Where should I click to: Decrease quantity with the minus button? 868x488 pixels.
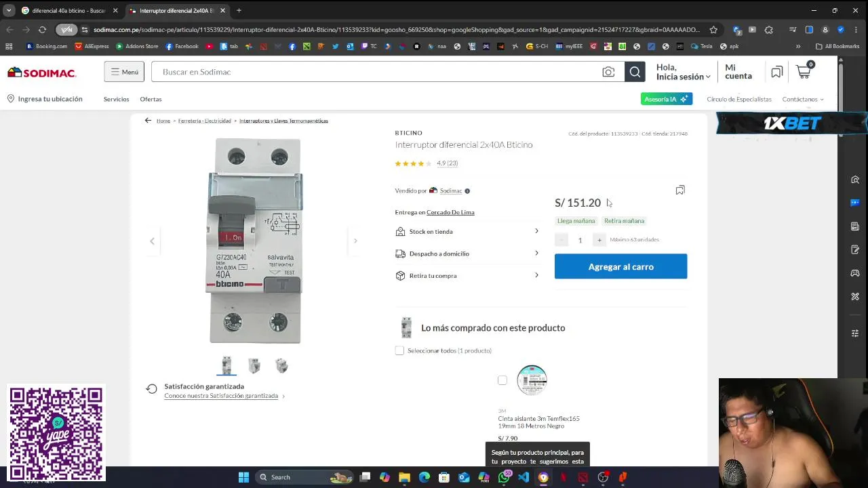coord(561,240)
